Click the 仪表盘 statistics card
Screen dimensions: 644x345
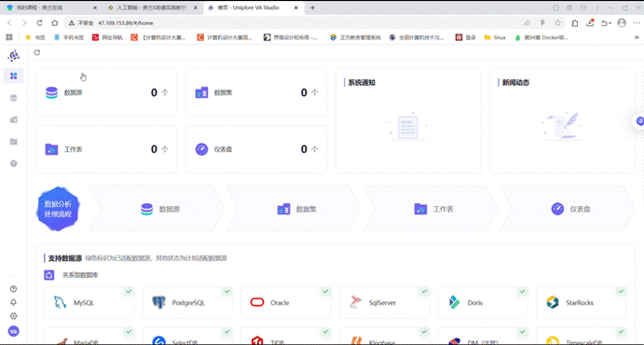256,149
